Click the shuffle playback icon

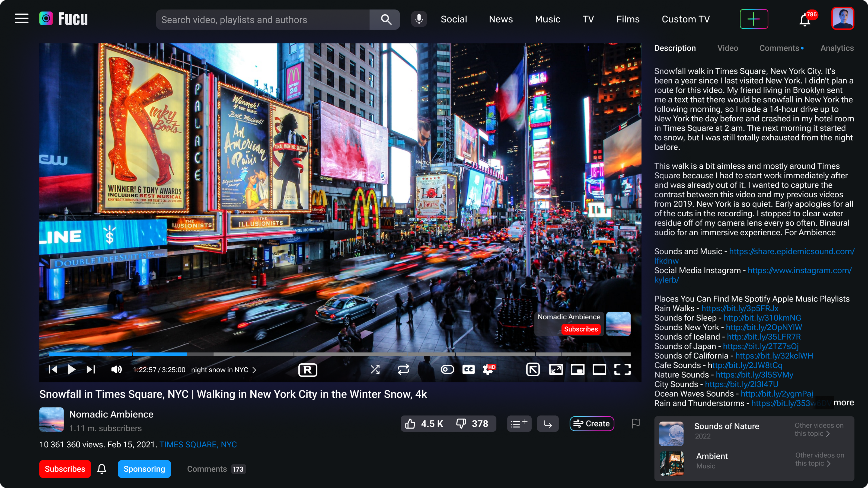click(375, 370)
